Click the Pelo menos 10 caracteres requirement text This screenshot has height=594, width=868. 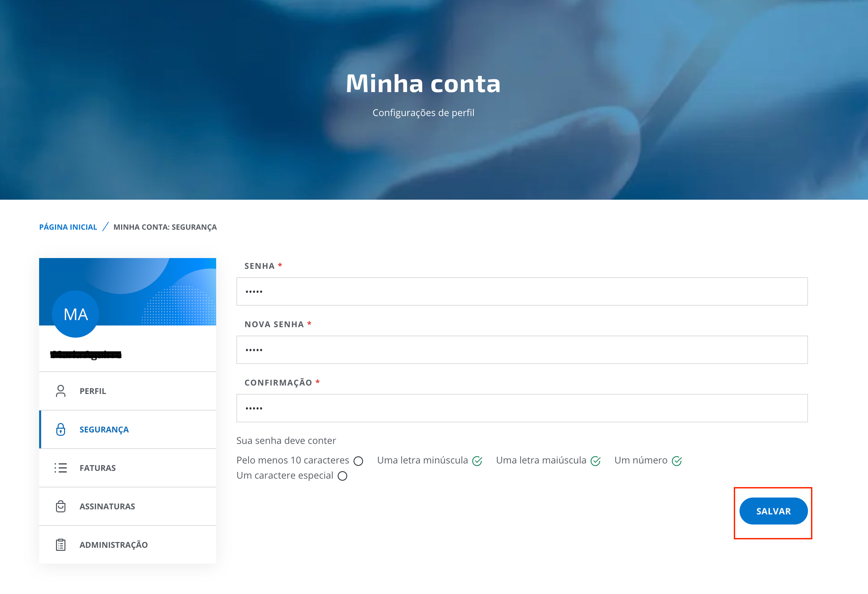pos(293,460)
